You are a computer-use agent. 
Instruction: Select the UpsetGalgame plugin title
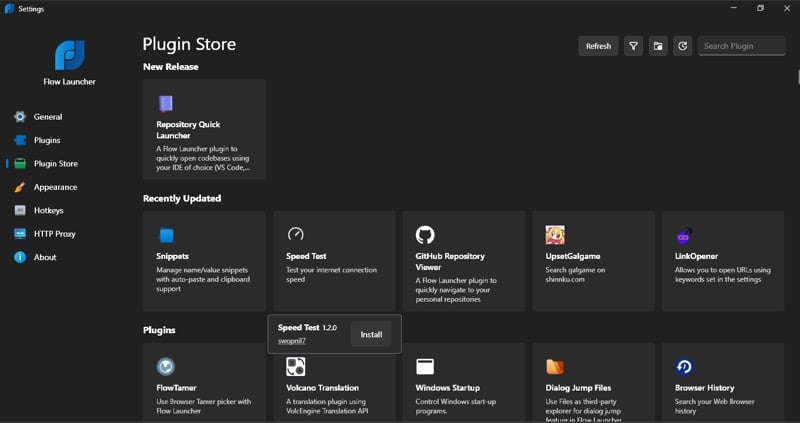[x=573, y=256]
